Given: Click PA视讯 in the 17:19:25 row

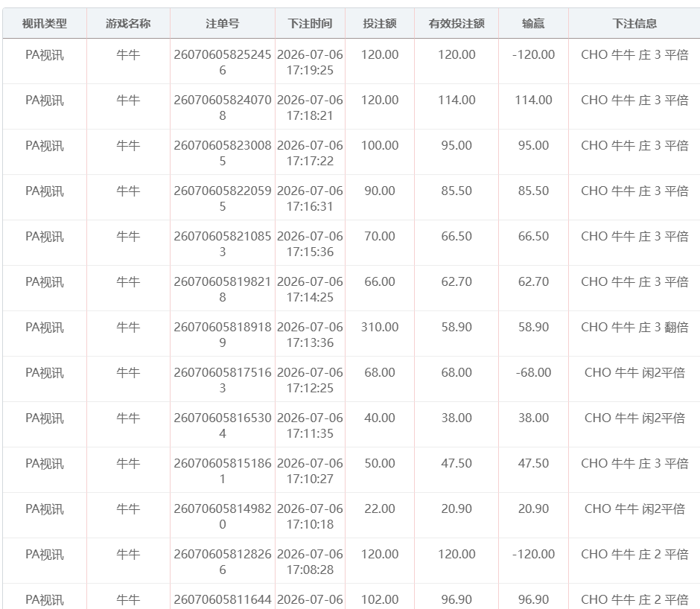Looking at the screenshot, I should point(45,55).
